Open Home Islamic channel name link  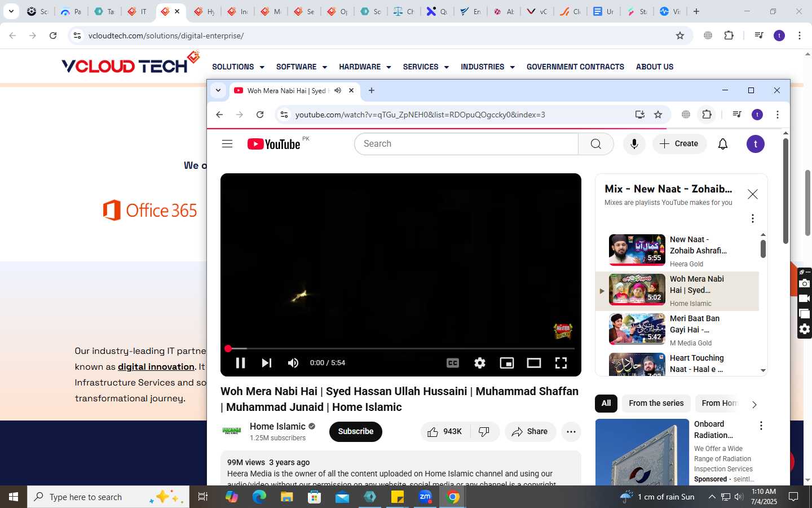[277, 426]
